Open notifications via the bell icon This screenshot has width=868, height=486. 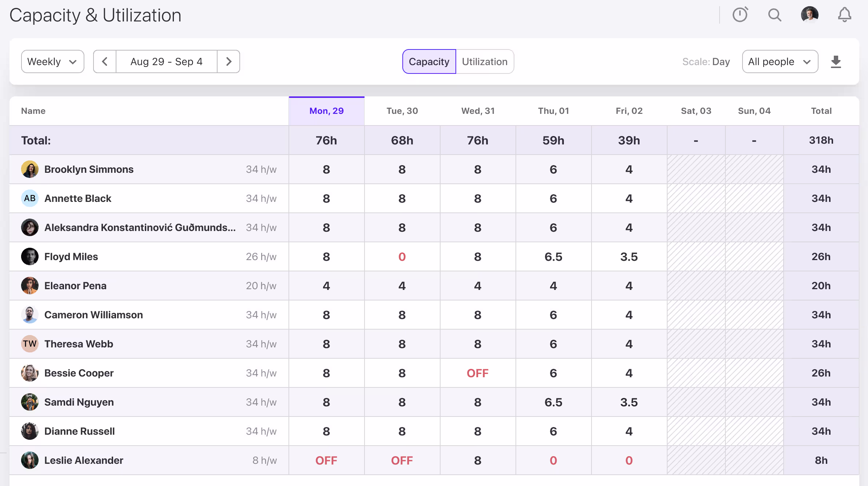coord(844,15)
